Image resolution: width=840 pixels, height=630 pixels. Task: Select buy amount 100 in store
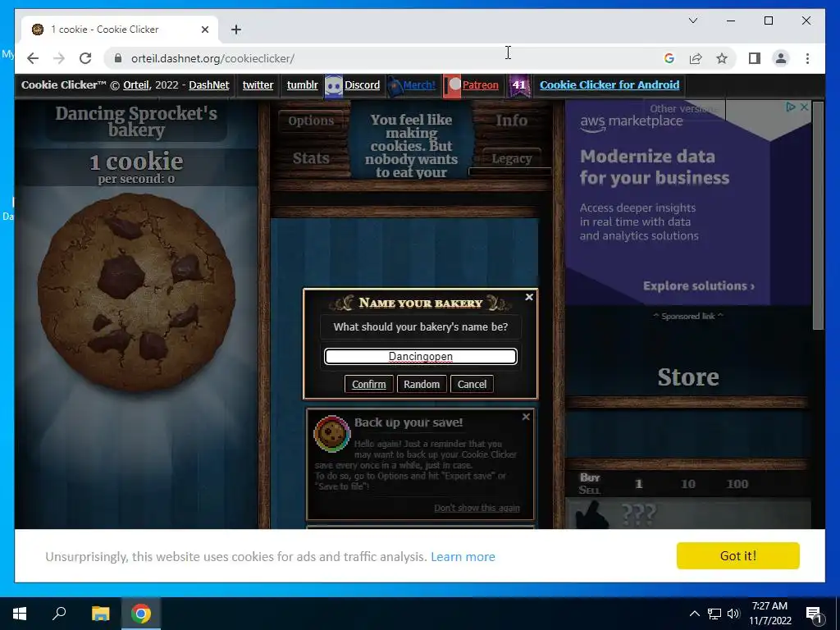pos(737,484)
